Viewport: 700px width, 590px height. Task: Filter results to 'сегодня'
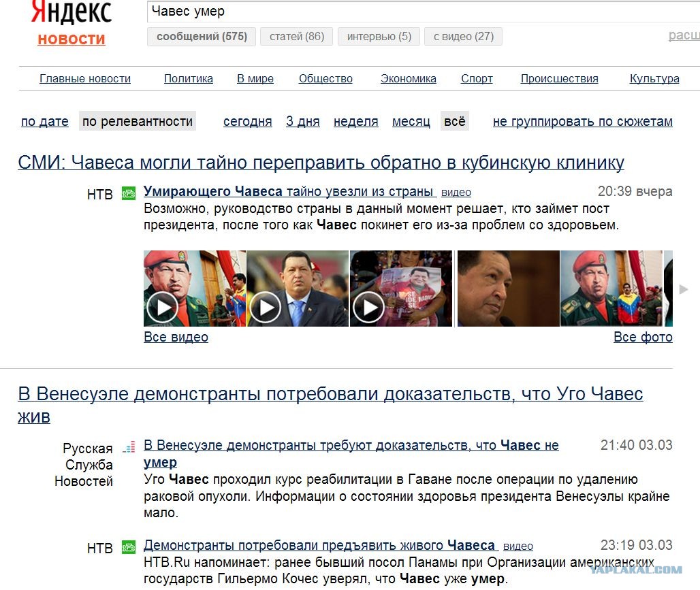click(x=247, y=121)
